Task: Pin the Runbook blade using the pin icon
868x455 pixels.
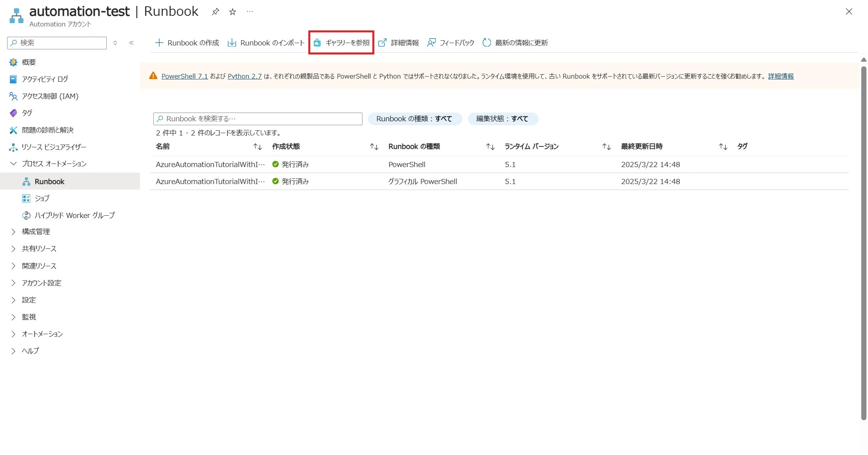Action: click(215, 12)
